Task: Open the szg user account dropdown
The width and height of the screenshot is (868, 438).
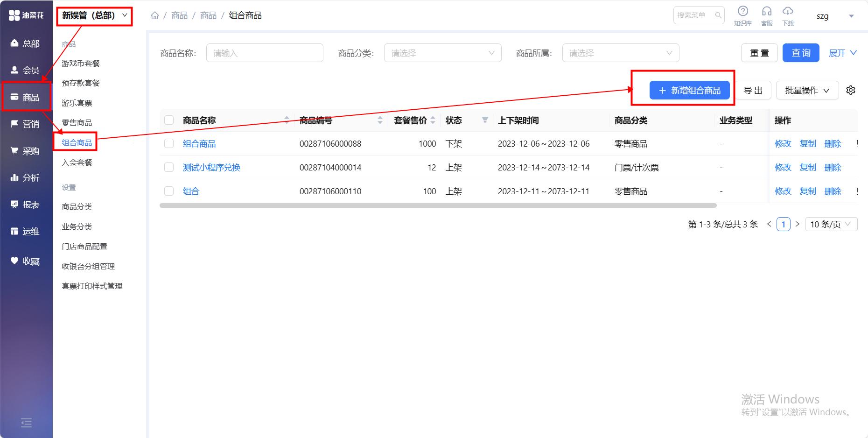Action: coord(835,16)
